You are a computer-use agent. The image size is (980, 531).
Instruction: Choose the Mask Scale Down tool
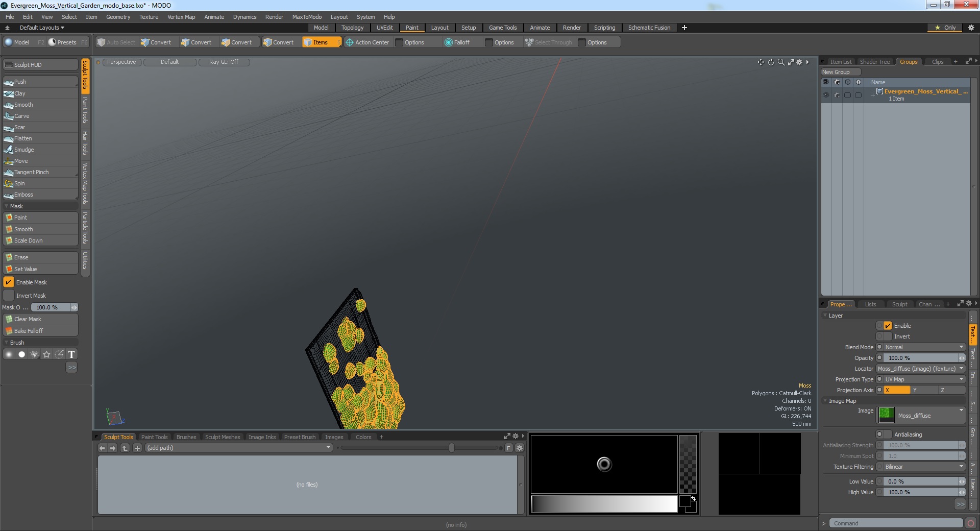point(40,240)
